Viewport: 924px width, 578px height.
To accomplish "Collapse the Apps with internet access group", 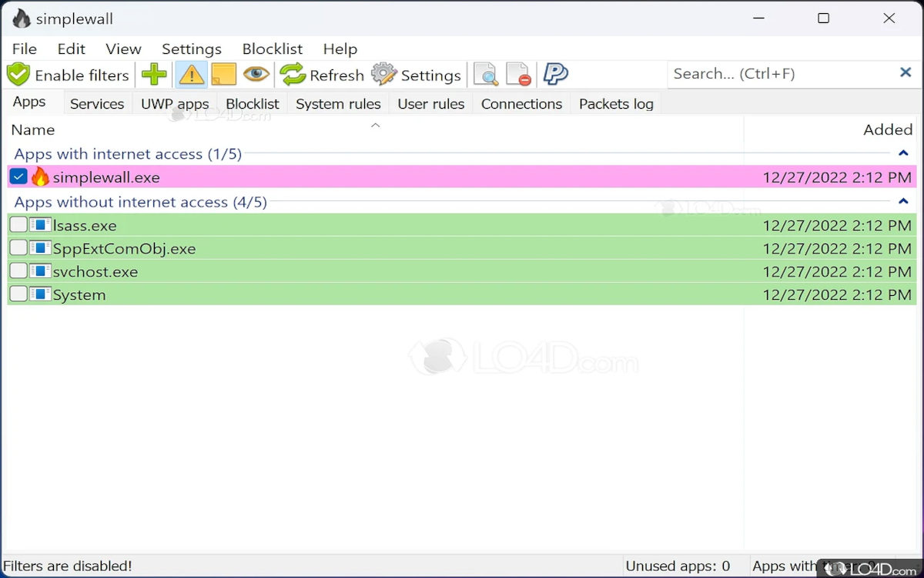I will 904,154.
